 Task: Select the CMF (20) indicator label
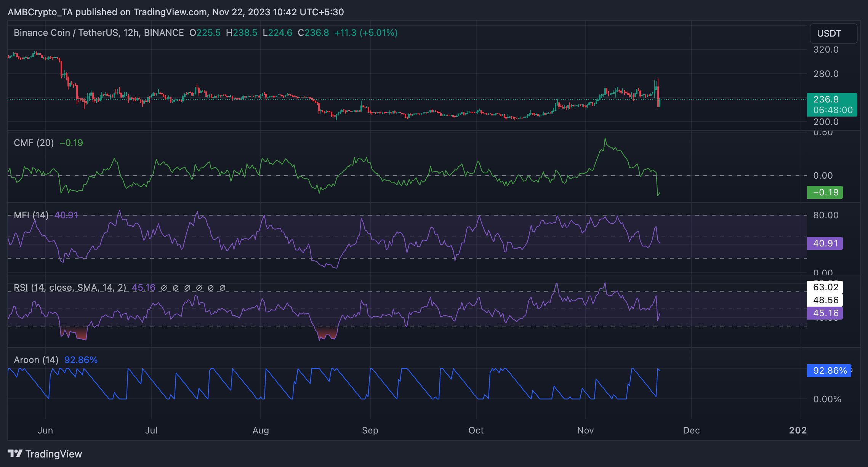34,143
